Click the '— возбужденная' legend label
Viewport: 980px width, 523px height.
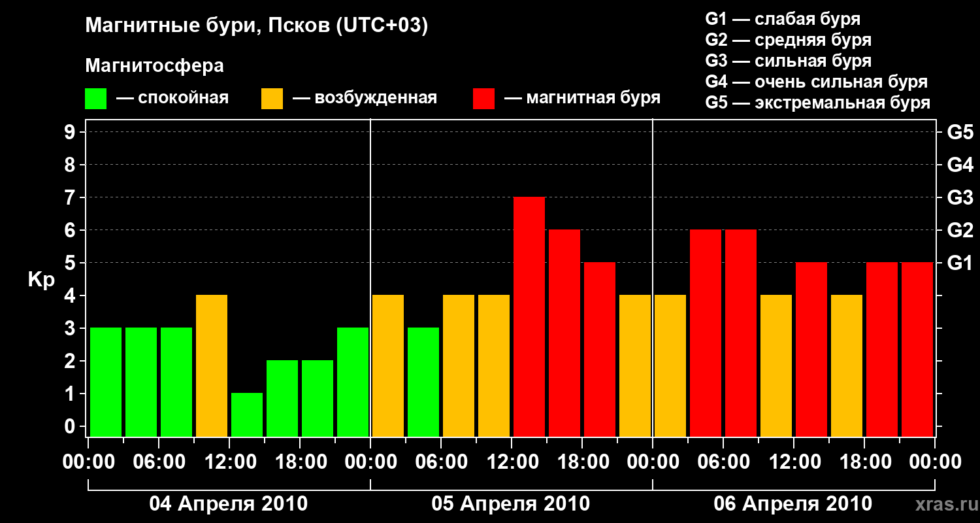(365, 98)
